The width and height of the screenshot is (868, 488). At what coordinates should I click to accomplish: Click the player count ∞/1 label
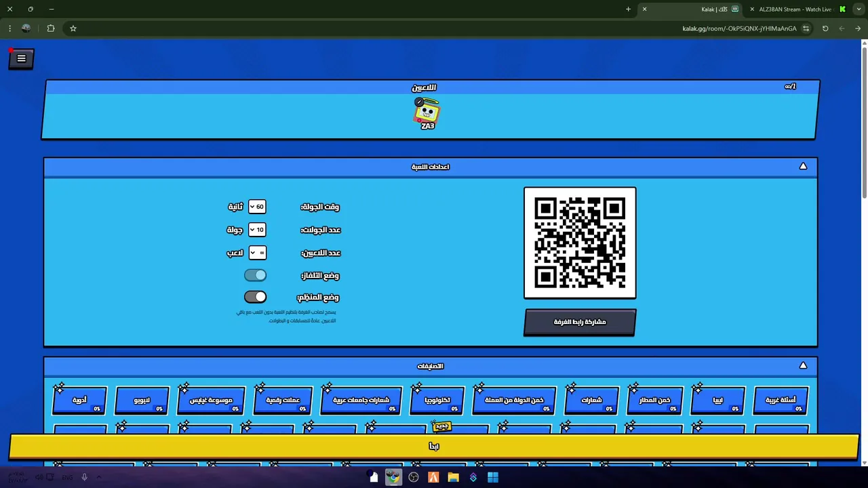790,86
